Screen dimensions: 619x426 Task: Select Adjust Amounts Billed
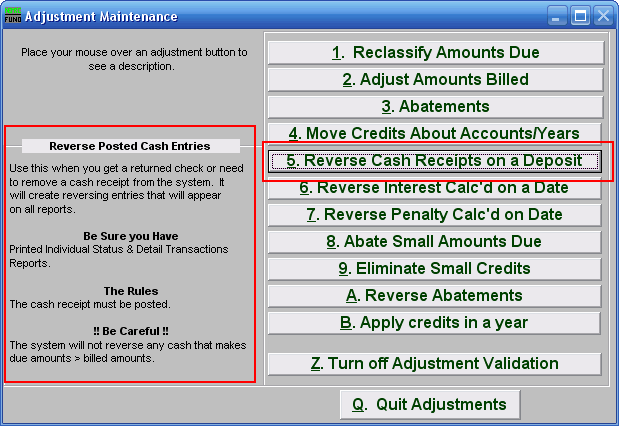(435, 79)
